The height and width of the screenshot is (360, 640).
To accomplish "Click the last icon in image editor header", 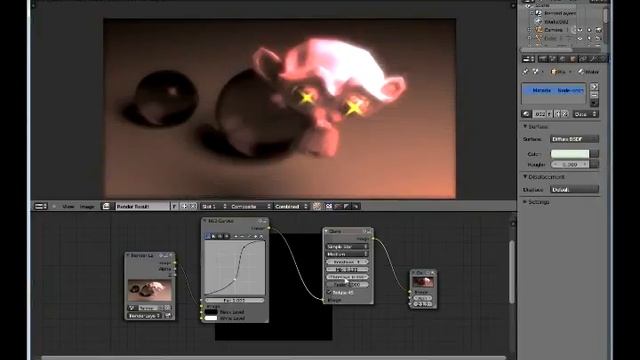I will point(356,206).
